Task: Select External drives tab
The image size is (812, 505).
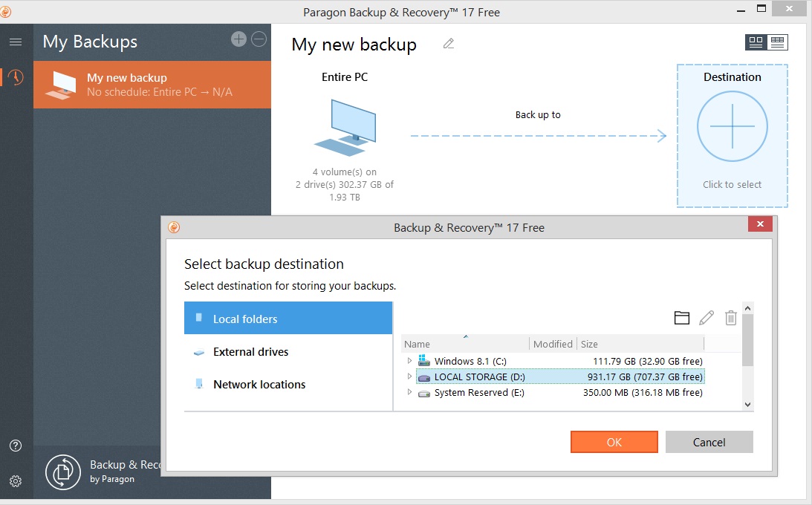Action: coord(288,352)
